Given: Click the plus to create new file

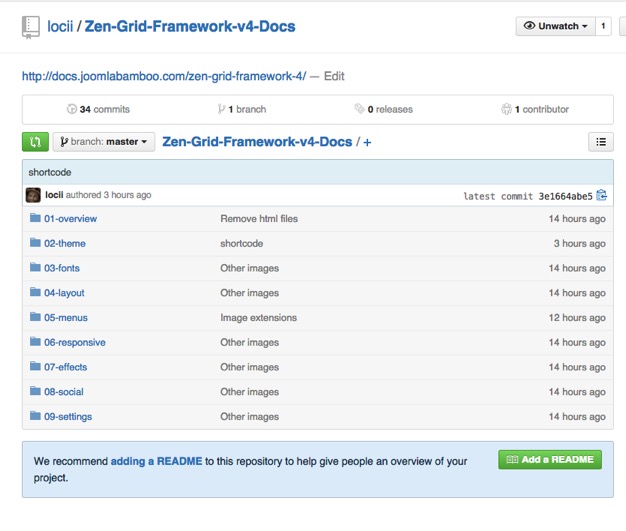Looking at the screenshot, I should [367, 142].
